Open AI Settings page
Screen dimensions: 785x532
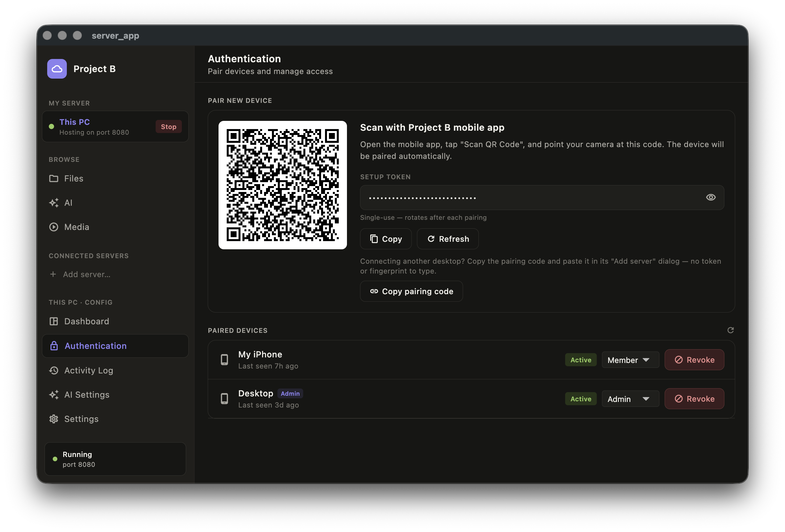[x=115, y=394]
